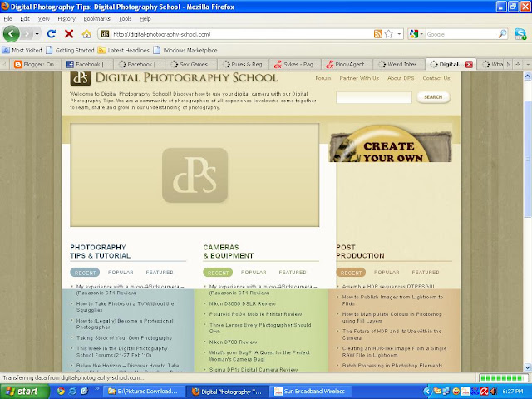Select FEATURED under Post Production
Viewport: 532px width, 399px height.
click(x=426, y=273)
